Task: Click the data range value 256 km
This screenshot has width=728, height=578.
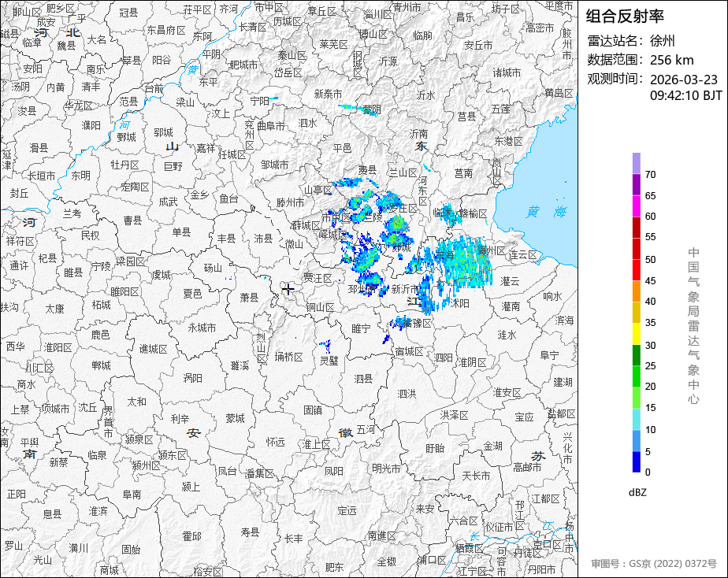Action: 671,60
